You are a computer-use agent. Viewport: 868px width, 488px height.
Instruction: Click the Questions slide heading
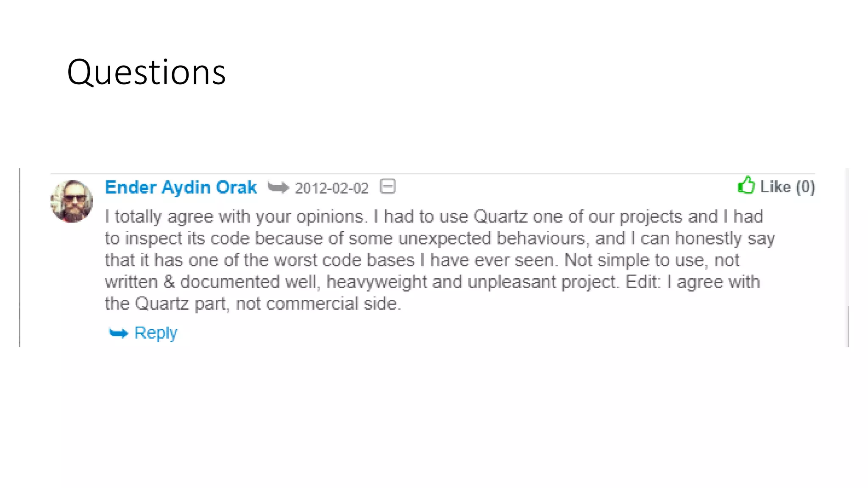[146, 72]
